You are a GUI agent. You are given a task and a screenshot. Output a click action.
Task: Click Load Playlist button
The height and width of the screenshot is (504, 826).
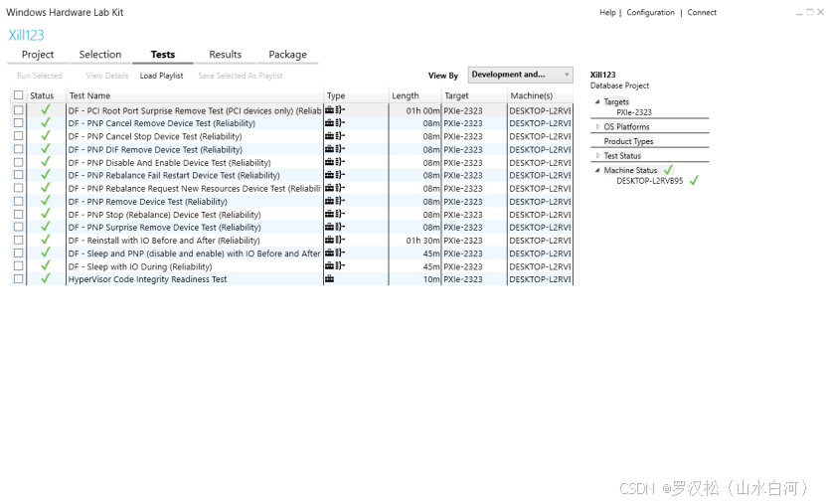[x=161, y=76]
